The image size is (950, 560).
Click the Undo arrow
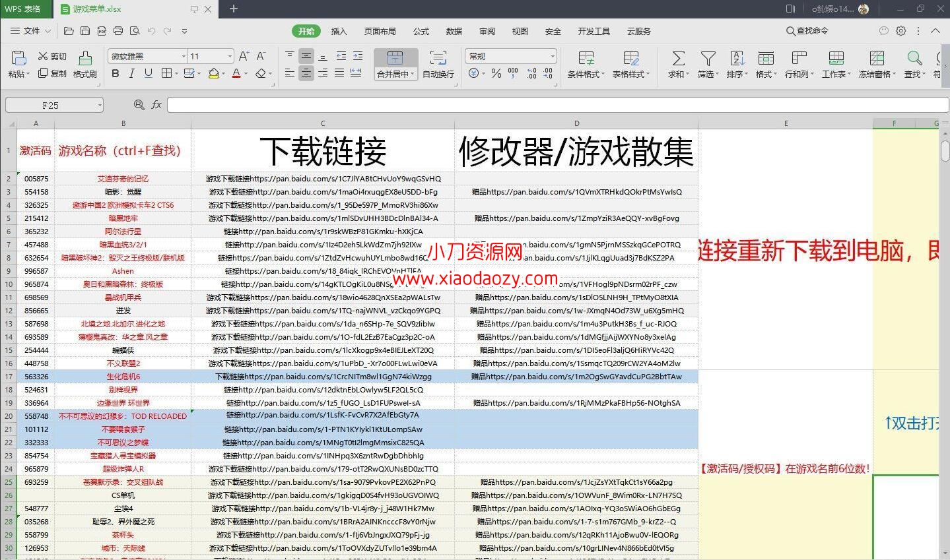pos(151,31)
